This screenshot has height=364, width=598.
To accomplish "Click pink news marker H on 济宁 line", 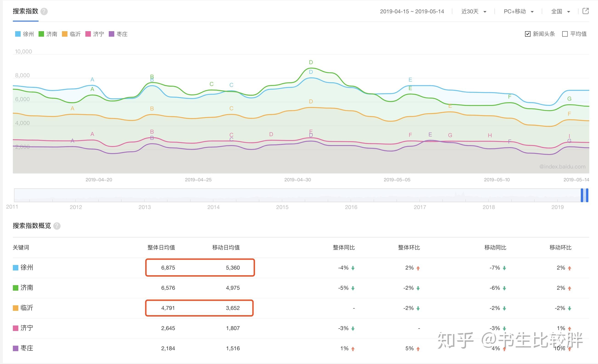I will (490, 135).
